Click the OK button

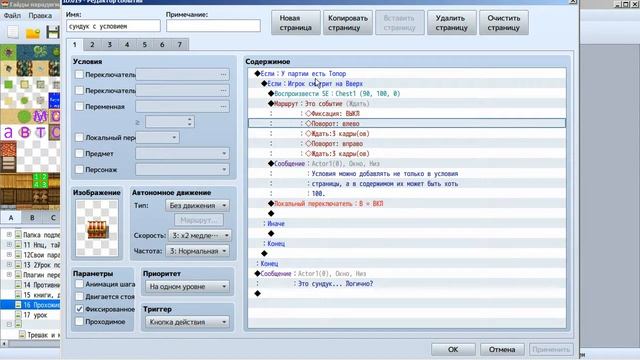pos(453,349)
